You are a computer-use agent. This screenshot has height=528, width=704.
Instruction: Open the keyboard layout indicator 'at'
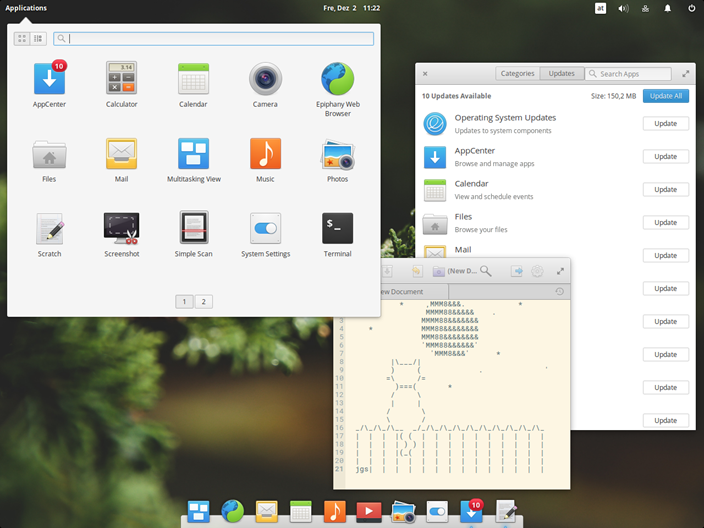[x=600, y=8]
